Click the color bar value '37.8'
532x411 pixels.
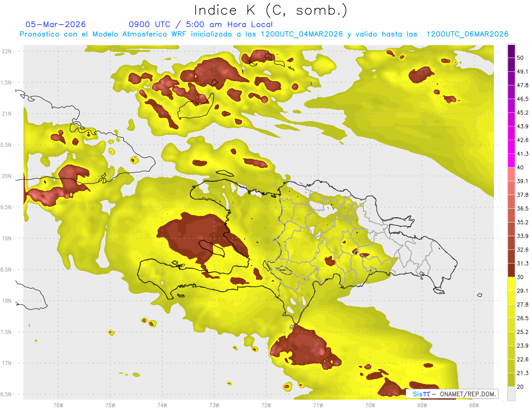(523, 195)
